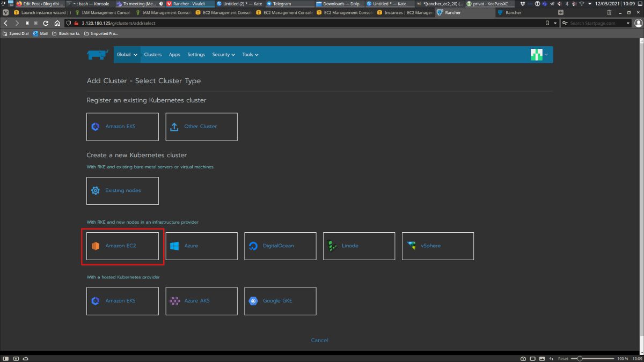The image size is (644, 362).
Task: Open a new browser tab
Action: (561, 12)
